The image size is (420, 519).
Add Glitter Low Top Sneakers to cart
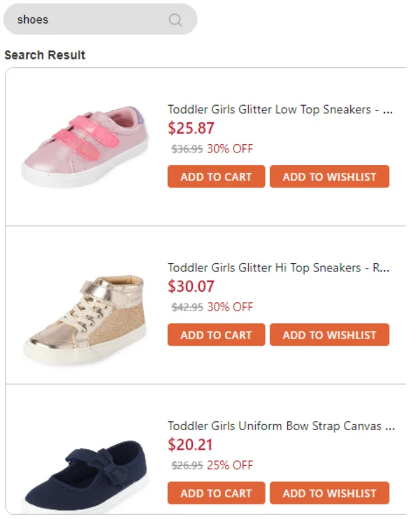(216, 176)
